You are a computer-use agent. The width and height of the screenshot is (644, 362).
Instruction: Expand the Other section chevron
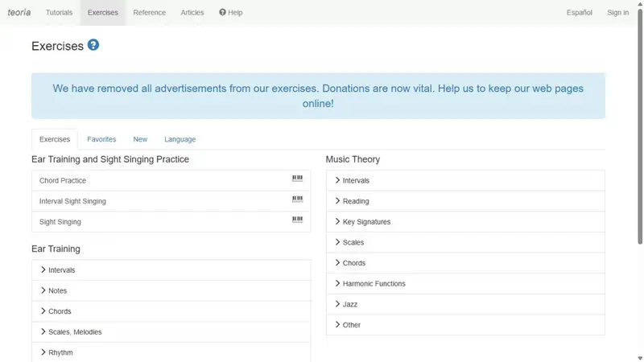pyautogui.click(x=337, y=324)
